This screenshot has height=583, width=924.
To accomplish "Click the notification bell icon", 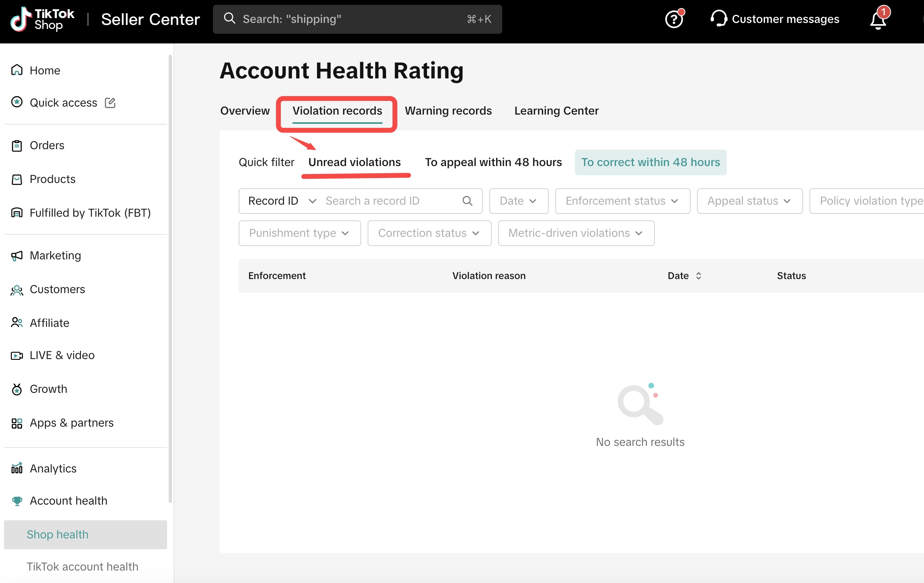I will pyautogui.click(x=878, y=20).
